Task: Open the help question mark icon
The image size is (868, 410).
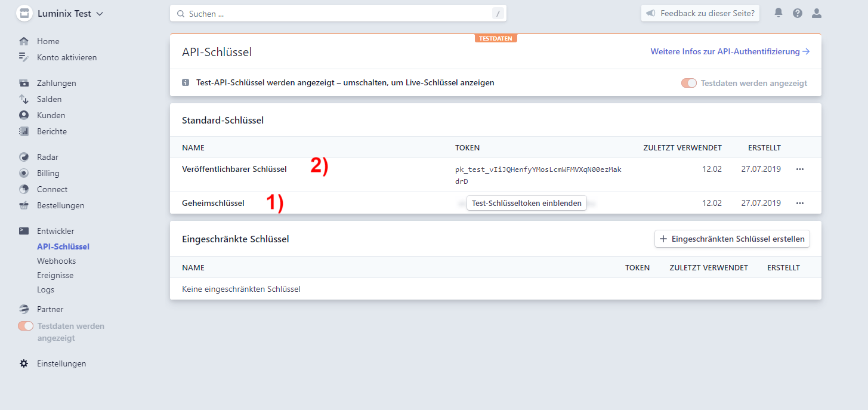Action: pos(798,13)
